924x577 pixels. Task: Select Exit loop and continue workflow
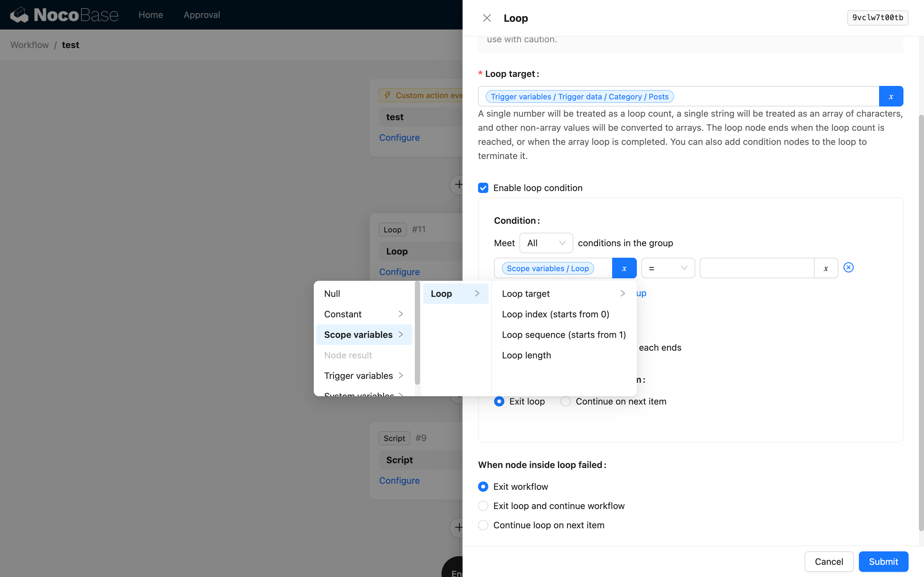click(483, 506)
